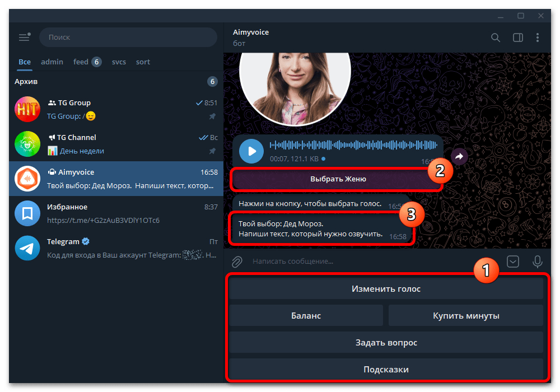Forward the voice message with arrow icon

(x=459, y=156)
